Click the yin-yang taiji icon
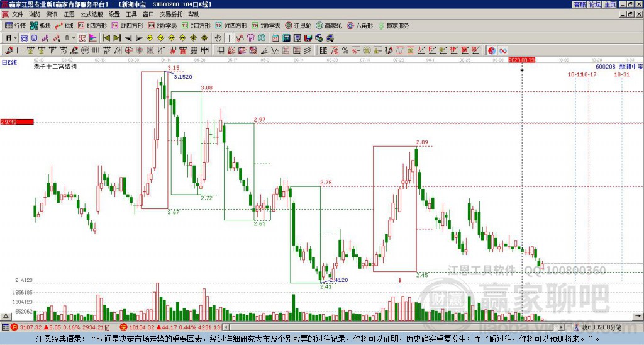The width and height of the screenshot is (644, 345). point(492,50)
